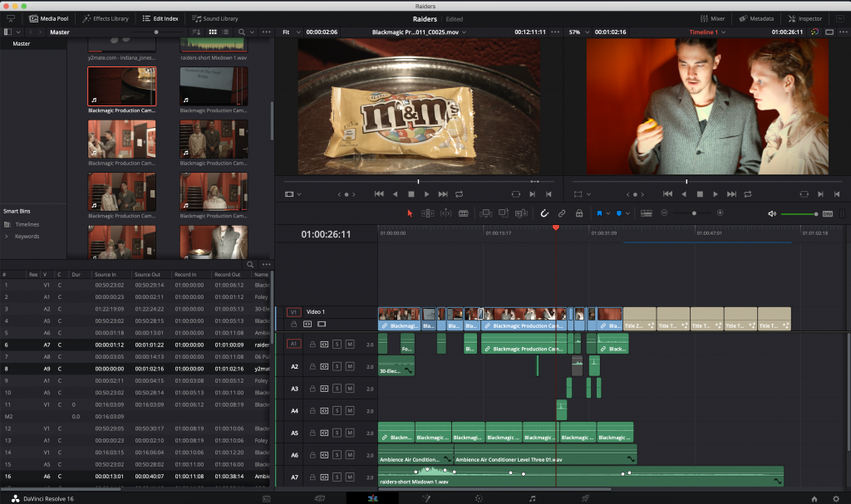Toggle the Edit Index panel
Viewport: 851px width, 504px height.
pyautogui.click(x=160, y=18)
